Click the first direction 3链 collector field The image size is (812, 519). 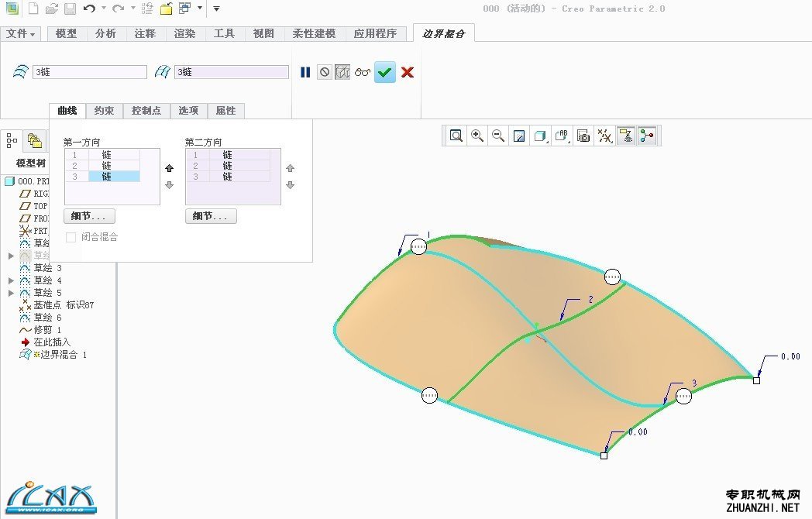point(90,72)
